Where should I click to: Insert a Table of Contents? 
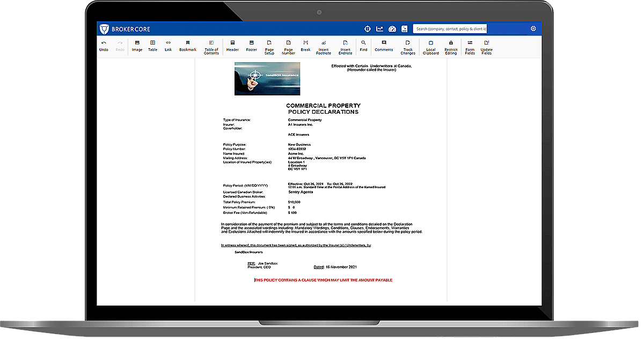tap(211, 47)
